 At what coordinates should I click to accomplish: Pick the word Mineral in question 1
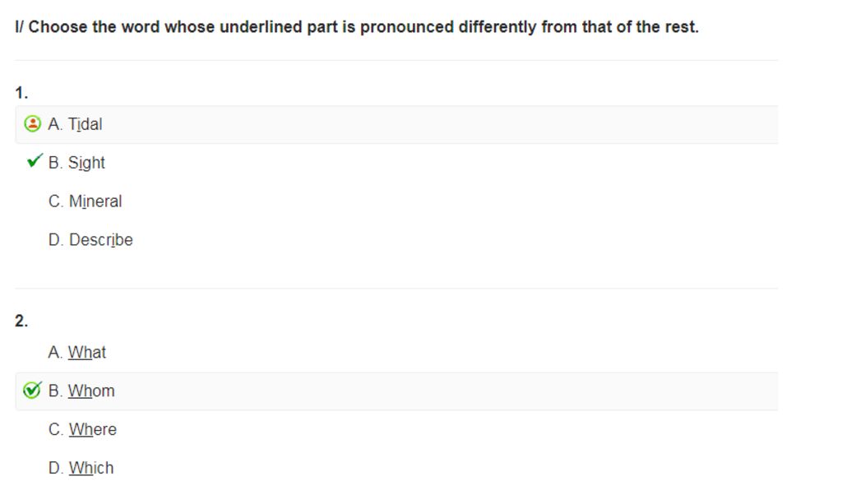pyautogui.click(x=95, y=201)
